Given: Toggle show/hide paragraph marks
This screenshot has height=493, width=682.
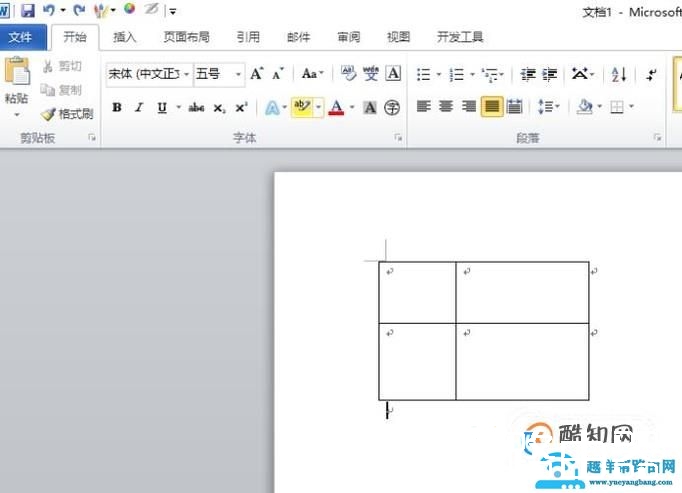Looking at the screenshot, I should point(651,74).
